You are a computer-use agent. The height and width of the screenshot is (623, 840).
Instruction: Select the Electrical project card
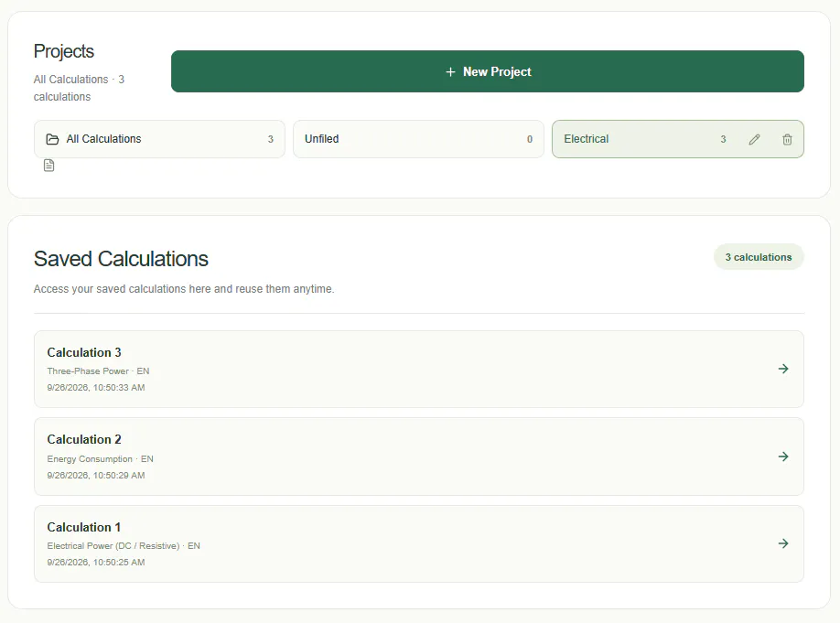678,139
